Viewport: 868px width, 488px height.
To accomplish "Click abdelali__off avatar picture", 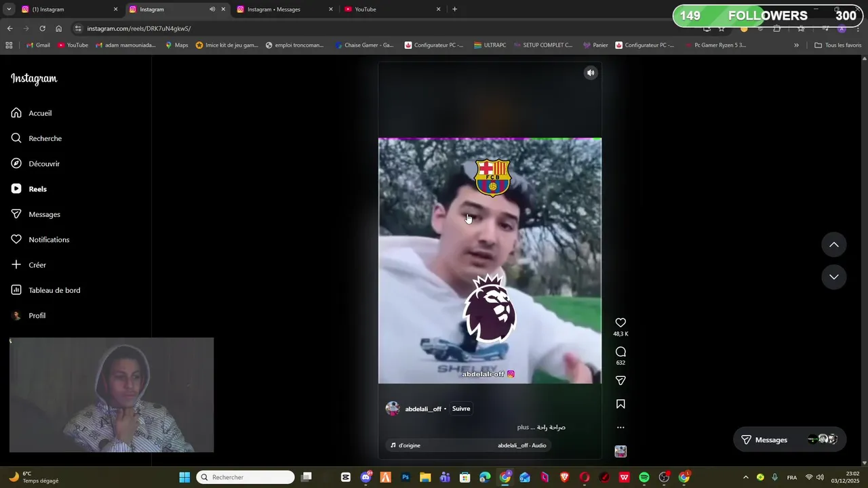I will click(393, 408).
